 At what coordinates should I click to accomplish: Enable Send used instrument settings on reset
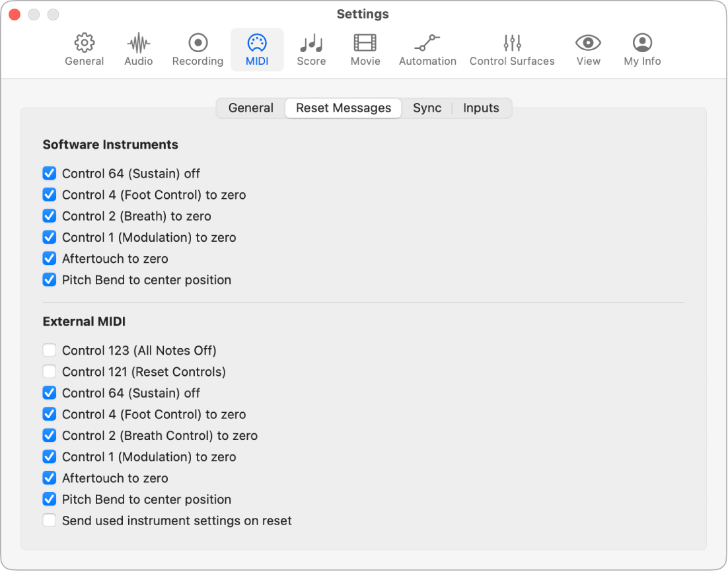[x=50, y=520]
